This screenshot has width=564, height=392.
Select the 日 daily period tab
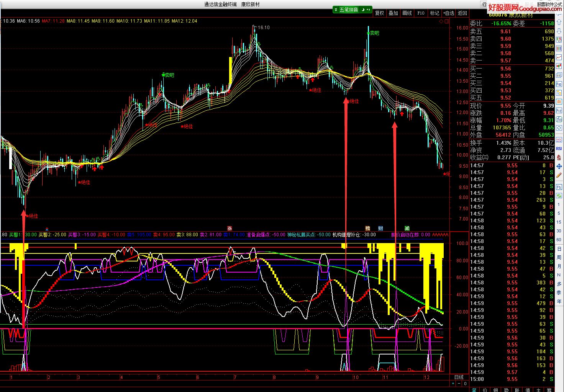[559, 249]
